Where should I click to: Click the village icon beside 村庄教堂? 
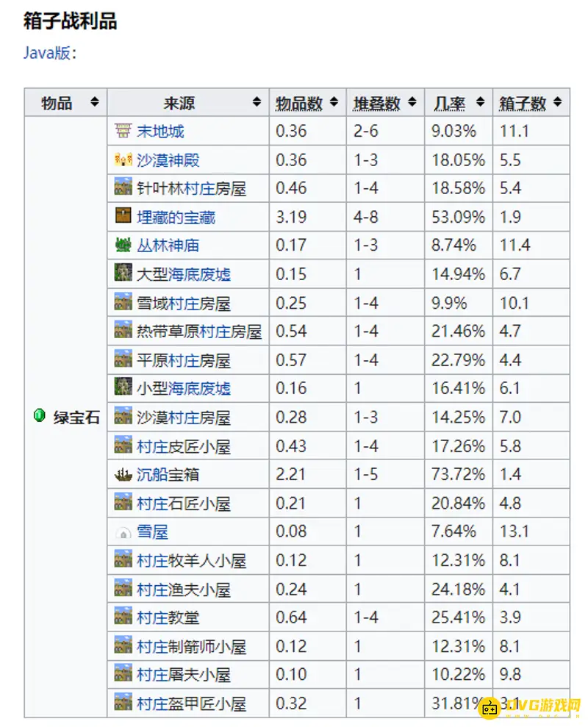[x=123, y=615]
